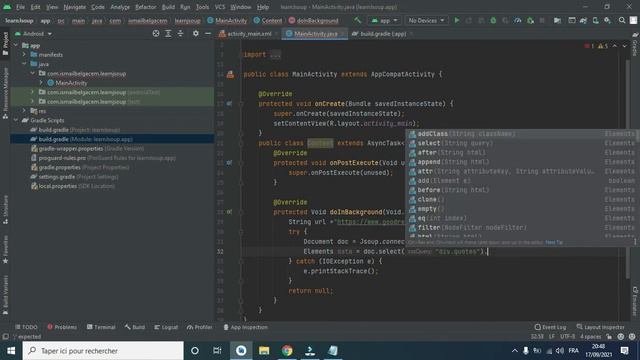Click the override gutter icon beside onPostExecute
This screenshot has height=360, width=640.
tap(229, 163)
